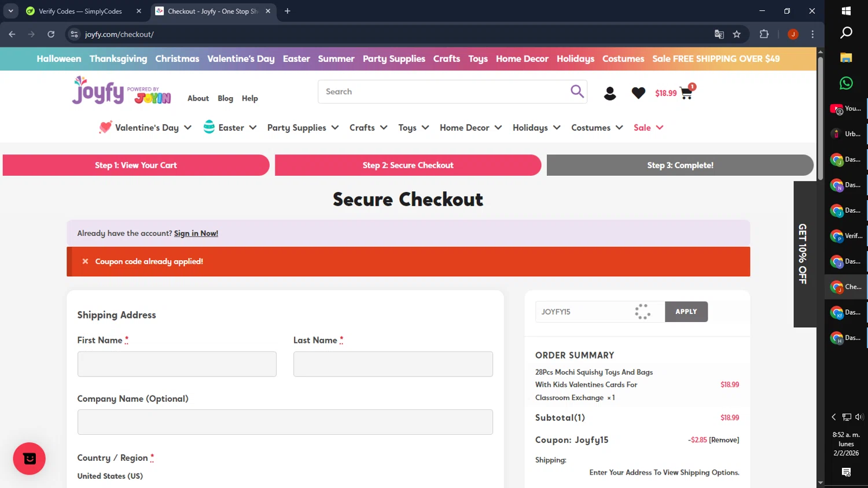The height and width of the screenshot is (488, 868).
Task: Open Halloween in the top banner
Action: point(59,58)
